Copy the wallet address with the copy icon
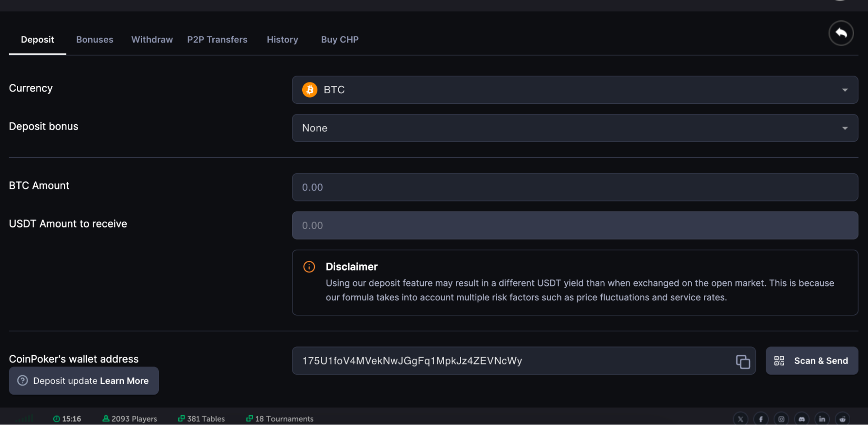Screen dimensions: 868x425 pos(743,361)
